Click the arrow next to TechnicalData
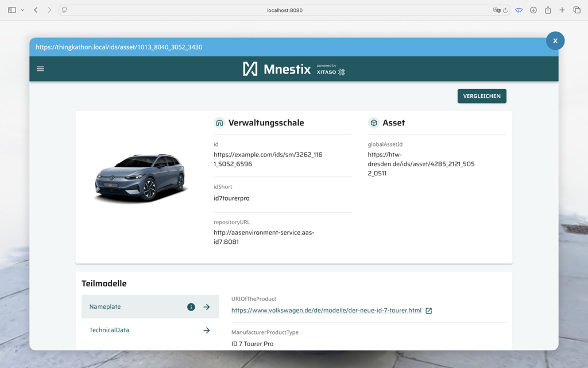The height and width of the screenshot is (368, 588). pos(207,331)
